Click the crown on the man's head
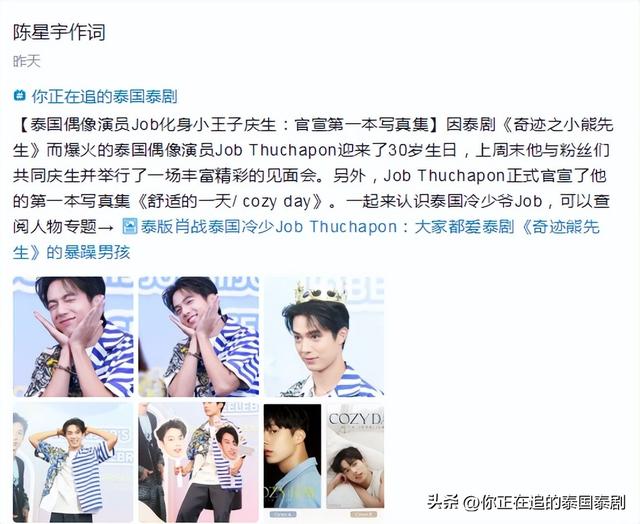 coord(320,293)
